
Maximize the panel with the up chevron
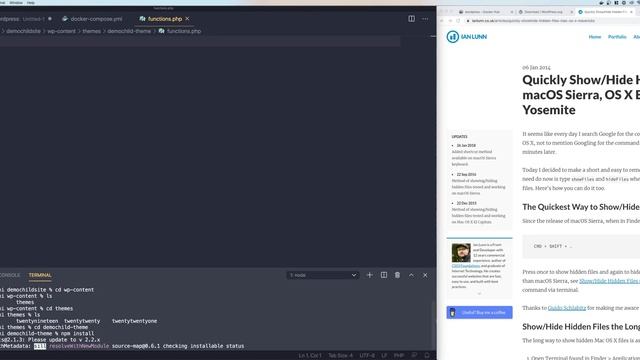coord(411,275)
